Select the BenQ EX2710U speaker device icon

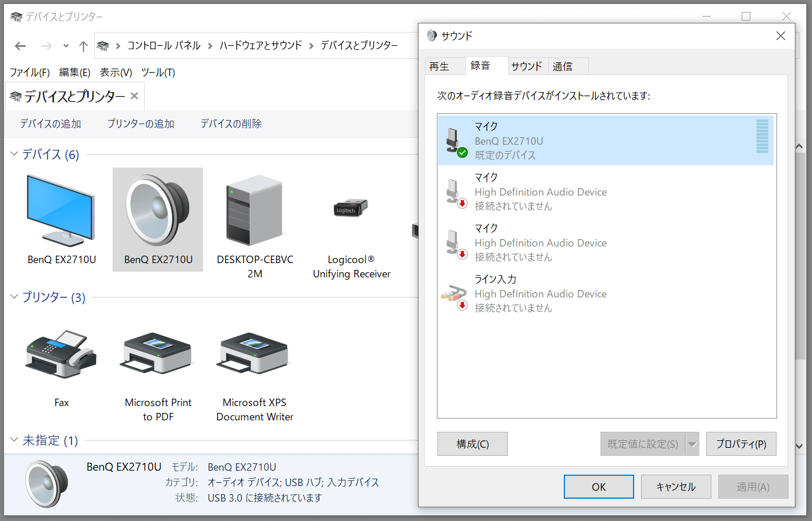pyautogui.click(x=157, y=210)
